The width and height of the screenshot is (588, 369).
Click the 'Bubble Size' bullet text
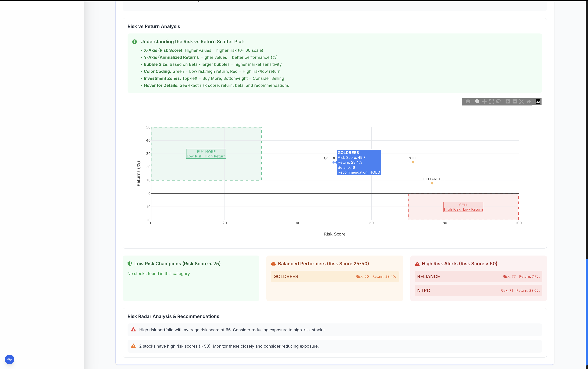[x=213, y=64]
